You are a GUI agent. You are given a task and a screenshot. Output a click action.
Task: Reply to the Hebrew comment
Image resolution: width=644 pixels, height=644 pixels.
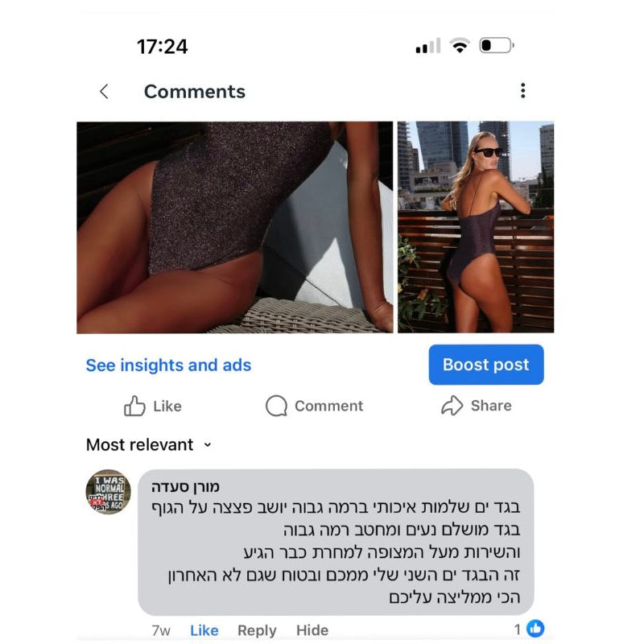(x=257, y=630)
